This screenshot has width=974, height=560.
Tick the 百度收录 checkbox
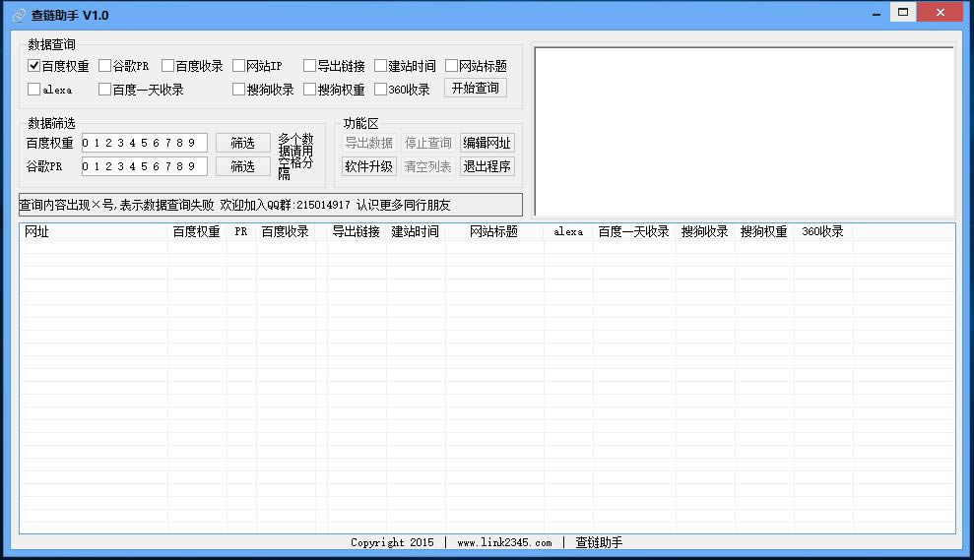coord(168,66)
